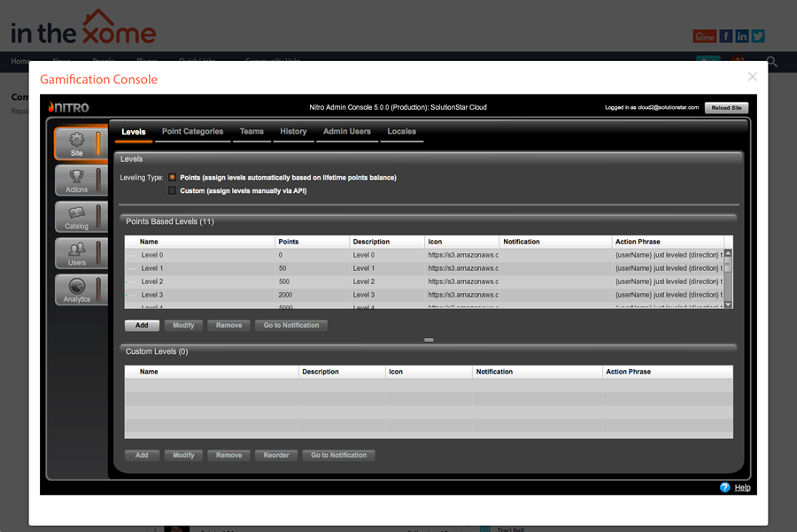
Task: Open the Help question mark icon
Action: [724, 487]
